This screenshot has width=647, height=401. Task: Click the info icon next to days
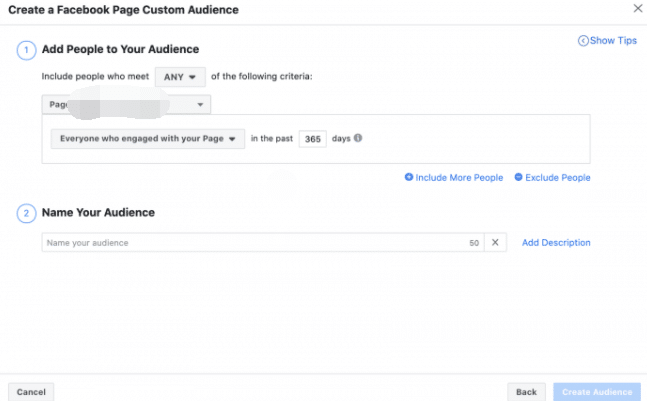point(358,138)
